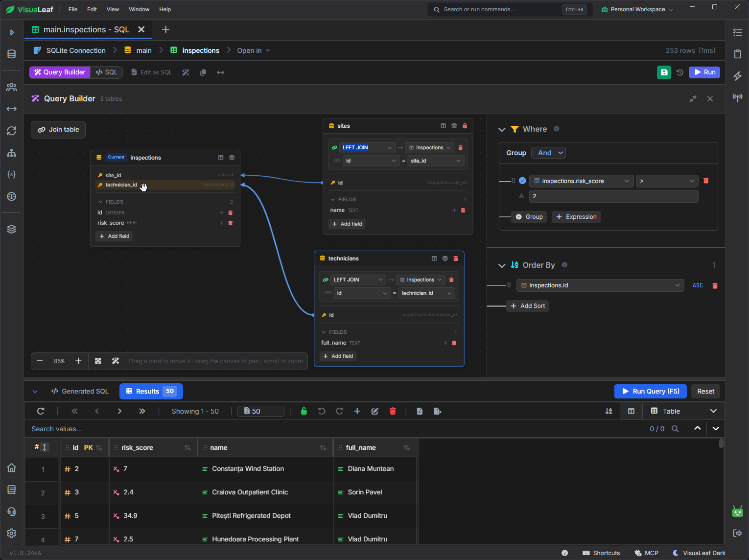Click Run Query (F5) button
749x560 pixels.
(651, 391)
